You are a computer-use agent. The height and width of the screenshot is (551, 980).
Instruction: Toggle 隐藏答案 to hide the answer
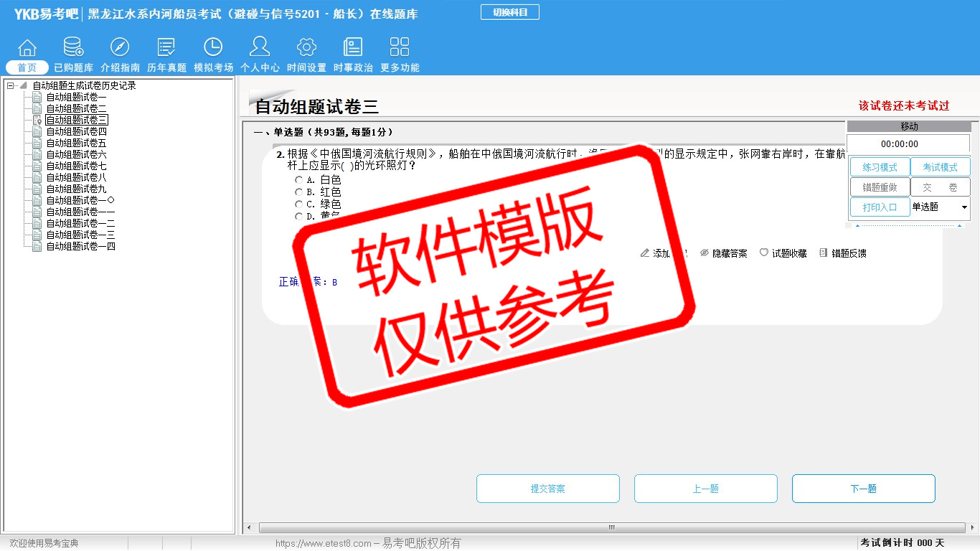723,253
